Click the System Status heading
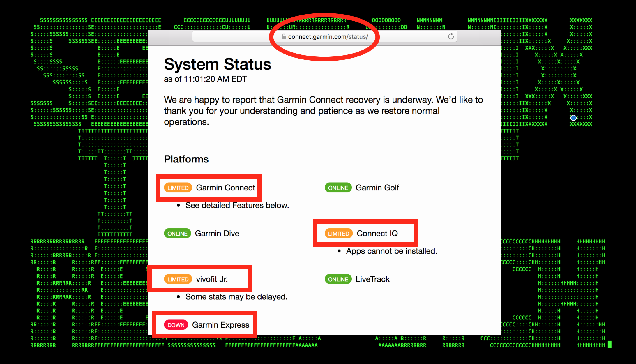Viewport: 636px width, 364px height. pos(218,64)
